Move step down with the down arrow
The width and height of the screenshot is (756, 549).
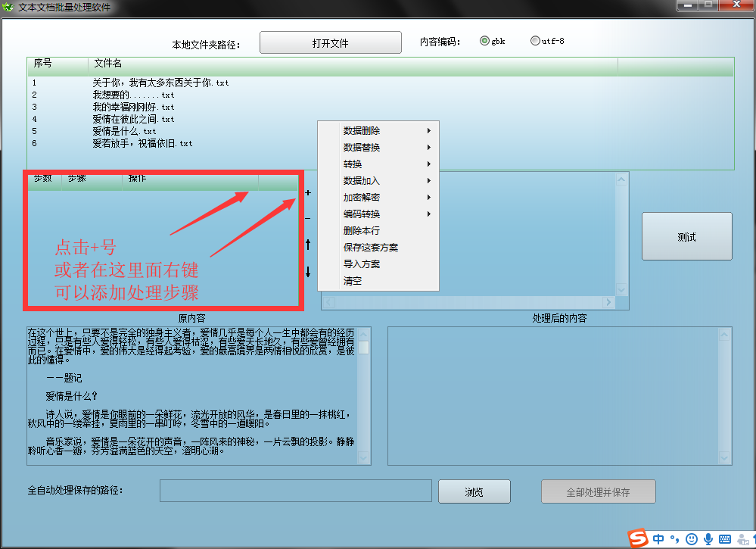pyautogui.click(x=308, y=272)
